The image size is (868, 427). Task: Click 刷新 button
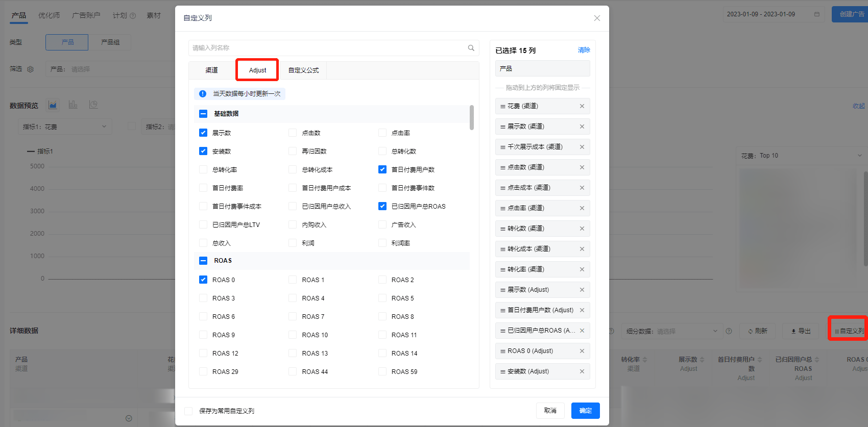pos(758,331)
